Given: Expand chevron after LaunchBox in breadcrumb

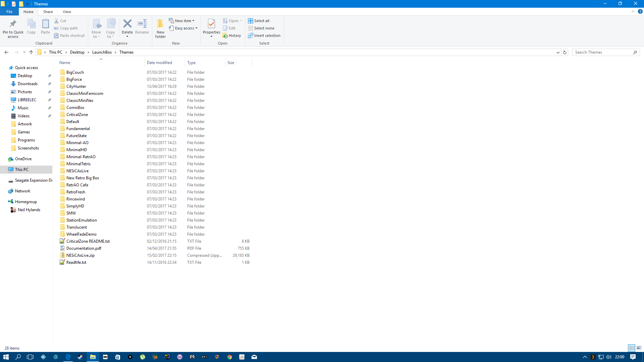Looking at the screenshot, I should pyautogui.click(x=115, y=52).
